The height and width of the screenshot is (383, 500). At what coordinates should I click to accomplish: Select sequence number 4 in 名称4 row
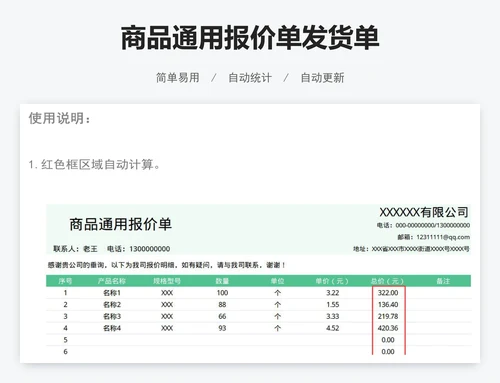pyautogui.click(x=65, y=328)
